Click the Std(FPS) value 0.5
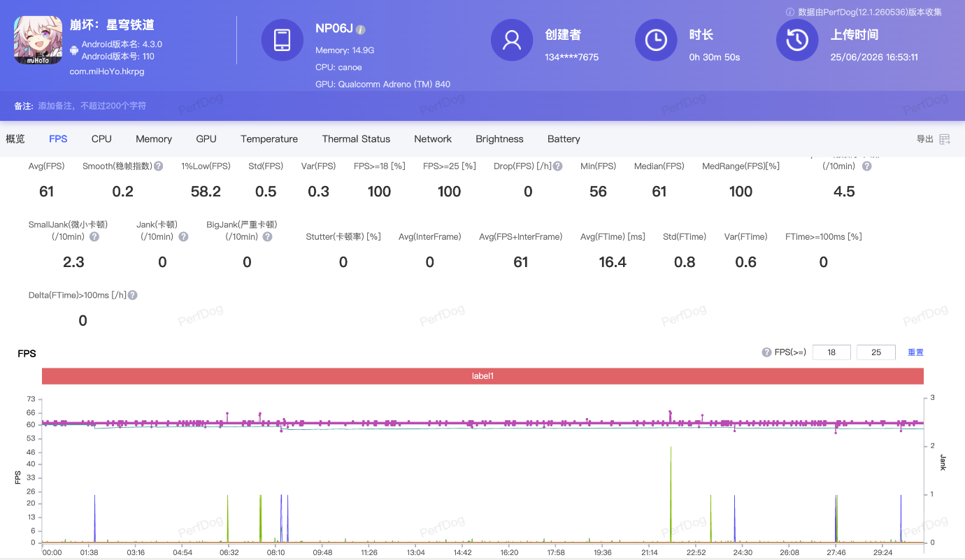 pyautogui.click(x=266, y=192)
